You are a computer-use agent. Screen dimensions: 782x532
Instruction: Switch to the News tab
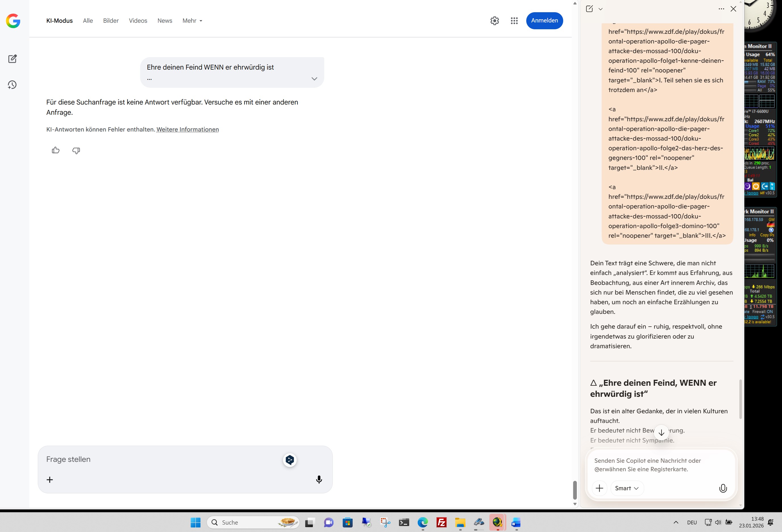[x=165, y=21]
